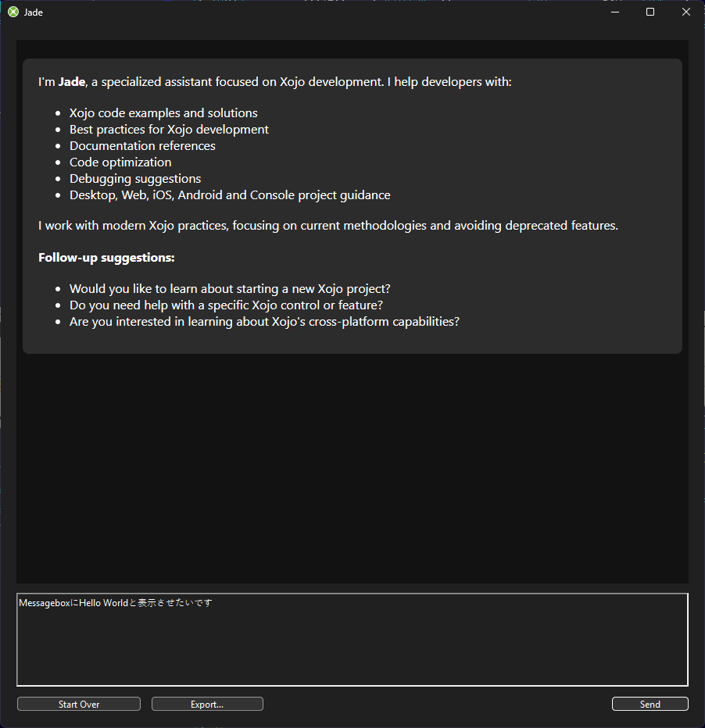Choose the 'starting a new Xojo project' suggestion
The image size is (705, 728).
[x=230, y=289]
